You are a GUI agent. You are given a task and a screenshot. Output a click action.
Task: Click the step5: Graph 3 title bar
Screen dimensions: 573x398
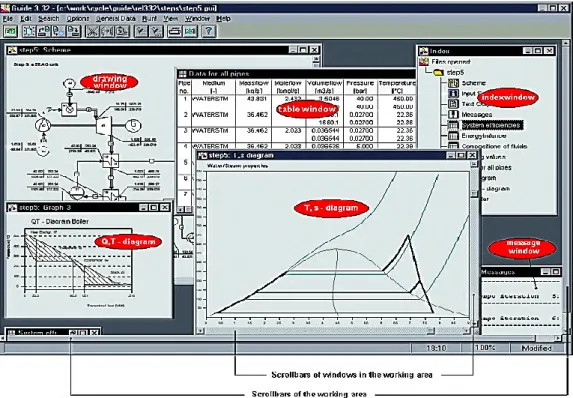[90, 208]
